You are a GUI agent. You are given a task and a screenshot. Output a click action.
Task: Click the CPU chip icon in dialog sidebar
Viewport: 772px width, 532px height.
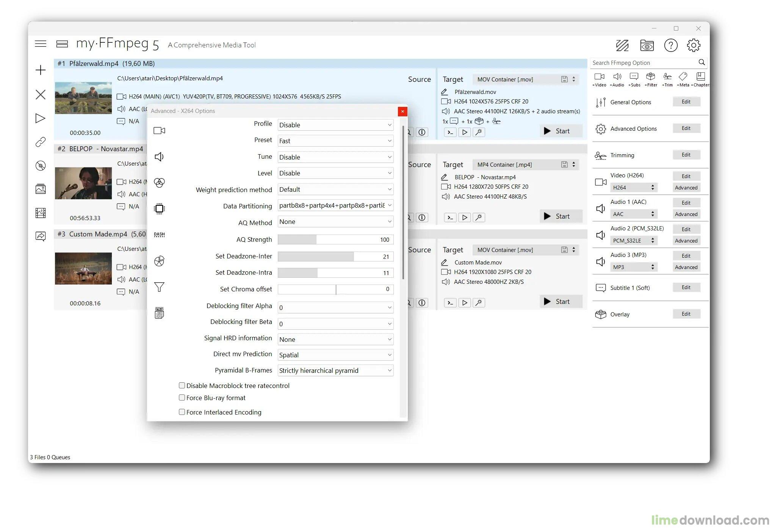[x=159, y=208]
